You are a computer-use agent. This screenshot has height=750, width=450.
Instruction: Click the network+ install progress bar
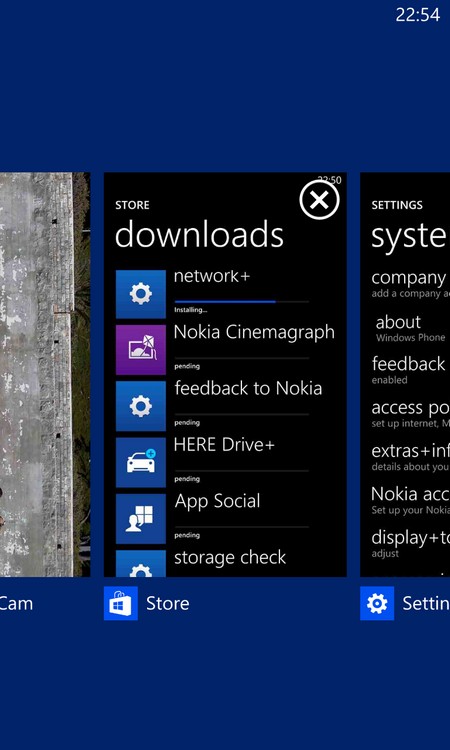coord(241,301)
